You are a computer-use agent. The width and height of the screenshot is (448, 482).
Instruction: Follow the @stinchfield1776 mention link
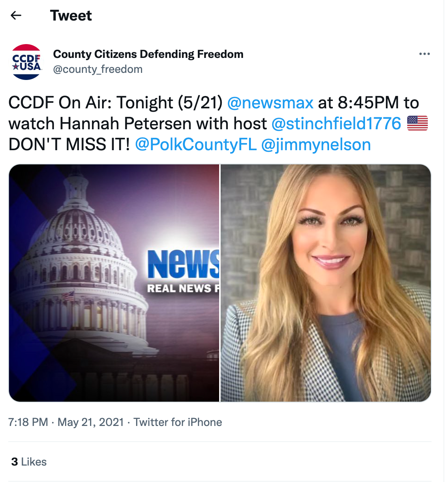336,124
